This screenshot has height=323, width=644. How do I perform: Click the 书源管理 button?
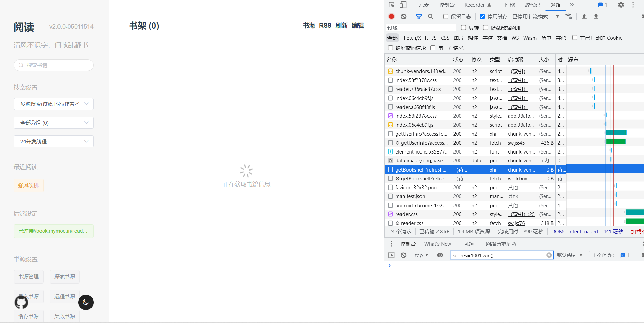[x=29, y=276]
